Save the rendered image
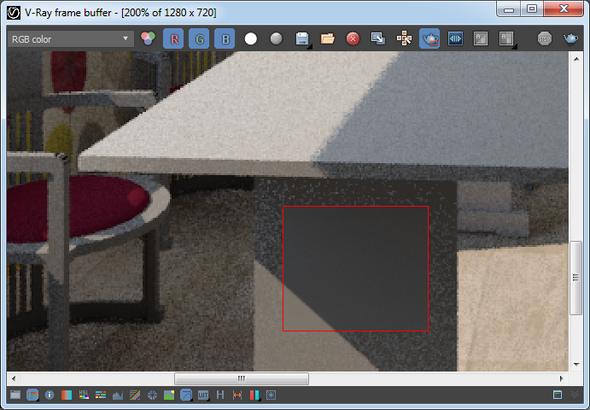This screenshot has width=590, height=410. [302, 39]
